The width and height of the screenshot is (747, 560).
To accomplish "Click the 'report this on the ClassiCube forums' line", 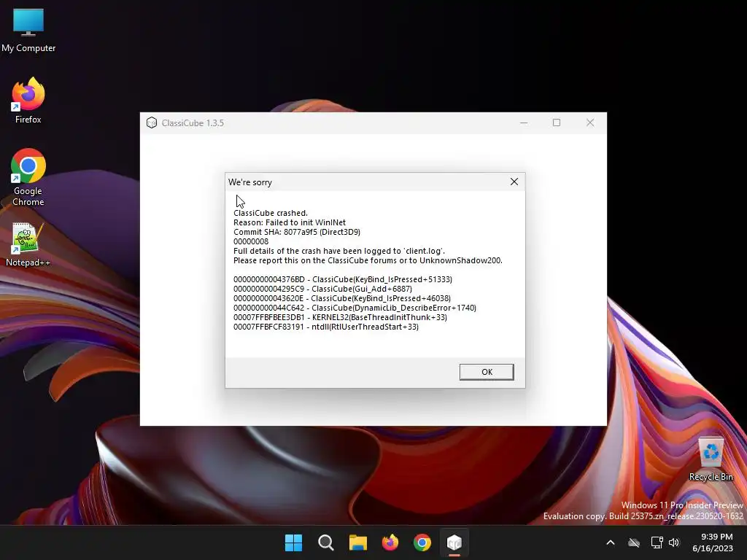I will [x=368, y=260].
